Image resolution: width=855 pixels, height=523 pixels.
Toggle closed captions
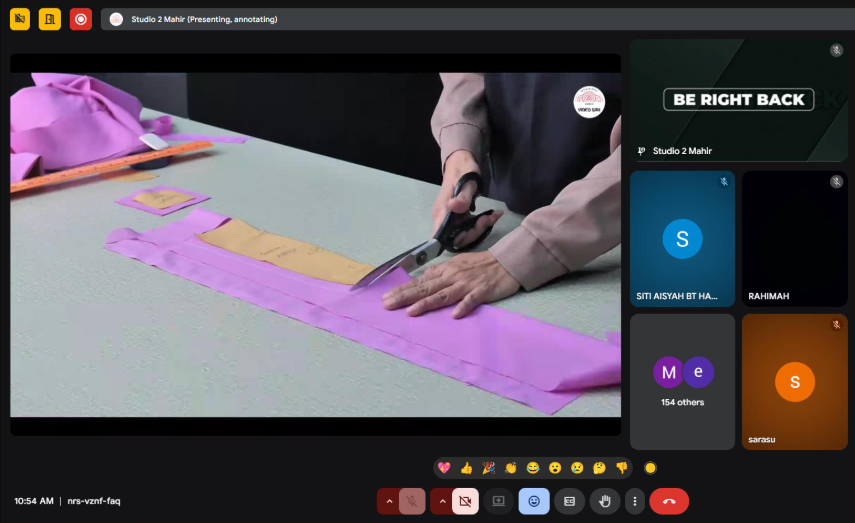coord(569,501)
